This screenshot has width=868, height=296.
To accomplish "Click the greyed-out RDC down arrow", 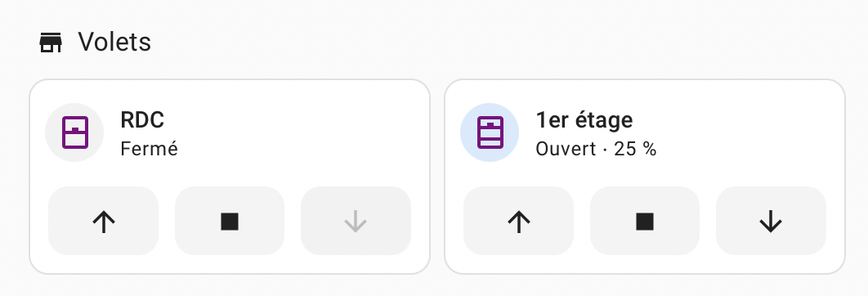I will point(356,221).
